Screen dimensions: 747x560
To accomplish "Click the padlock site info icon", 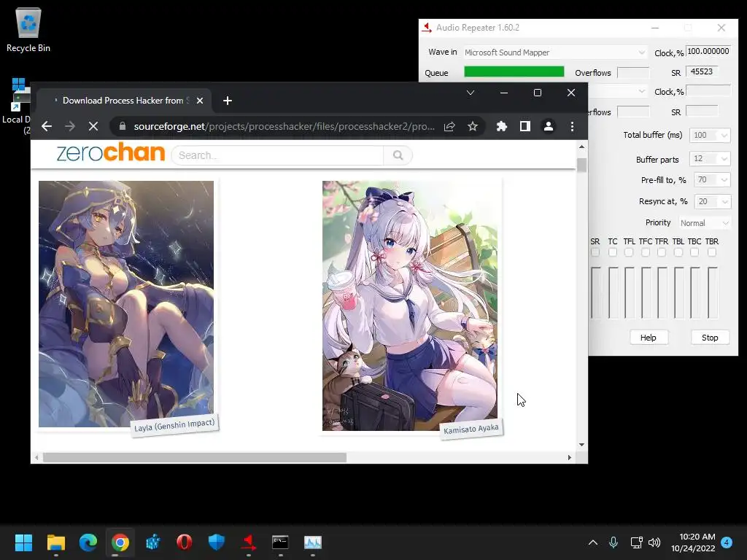I will pyautogui.click(x=123, y=126).
